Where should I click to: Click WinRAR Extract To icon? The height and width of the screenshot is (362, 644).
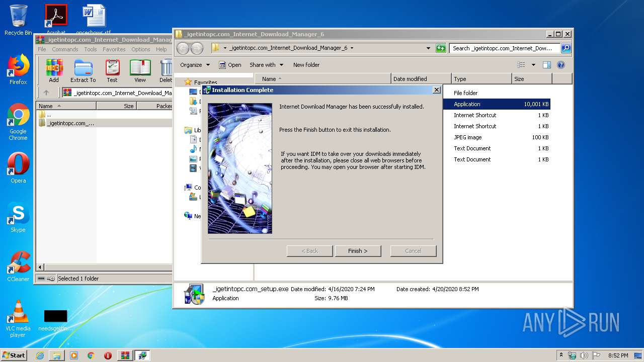click(x=83, y=71)
